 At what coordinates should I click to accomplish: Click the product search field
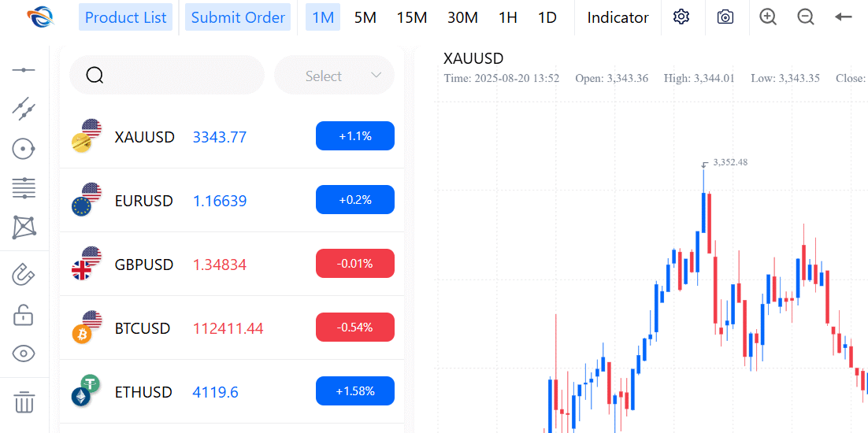tap(177, 76)
